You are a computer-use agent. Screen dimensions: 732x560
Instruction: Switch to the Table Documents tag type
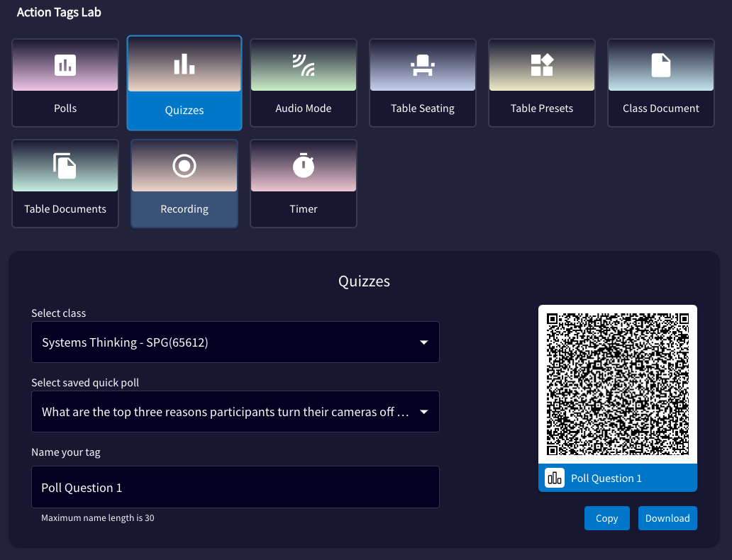65,184
